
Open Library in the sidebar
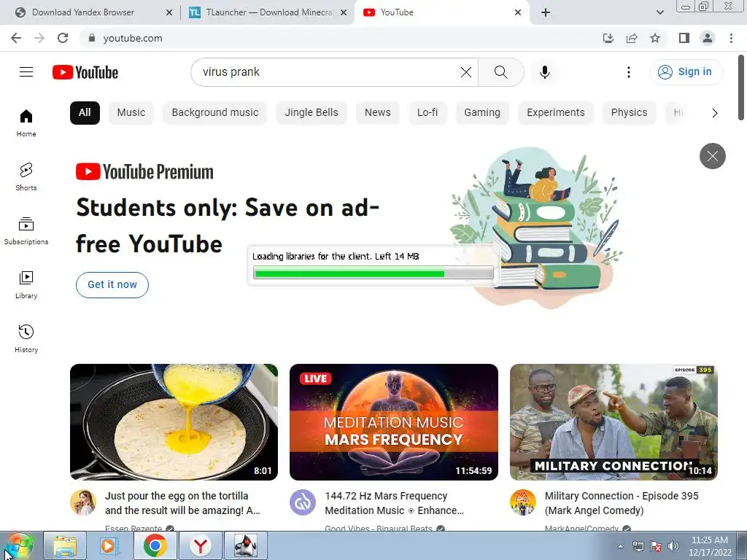point(26,285)
